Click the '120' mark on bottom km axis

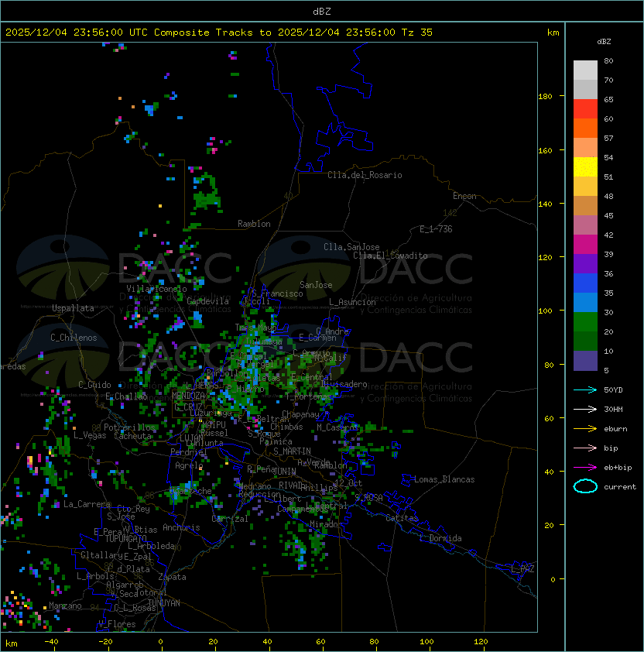pos(481,642)
